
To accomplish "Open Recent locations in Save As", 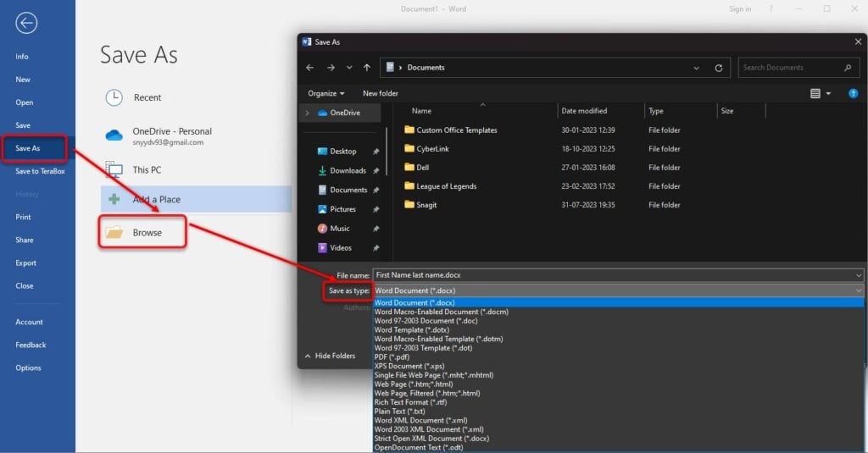I will point(133,97).
